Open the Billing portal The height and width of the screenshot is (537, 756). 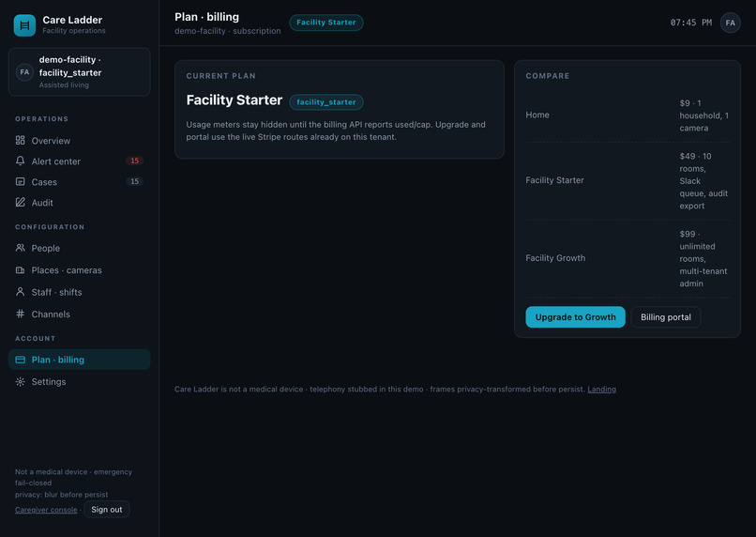[665, 317]
